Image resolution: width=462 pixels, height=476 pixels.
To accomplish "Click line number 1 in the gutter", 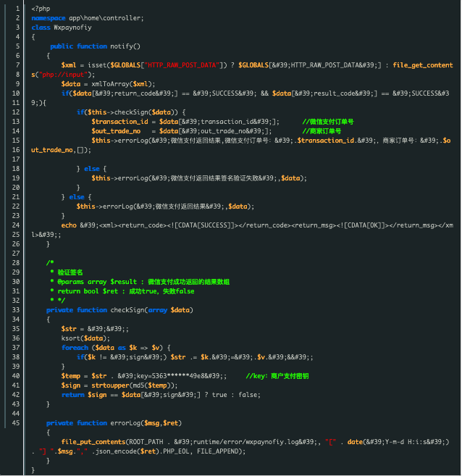I will 18,9.
